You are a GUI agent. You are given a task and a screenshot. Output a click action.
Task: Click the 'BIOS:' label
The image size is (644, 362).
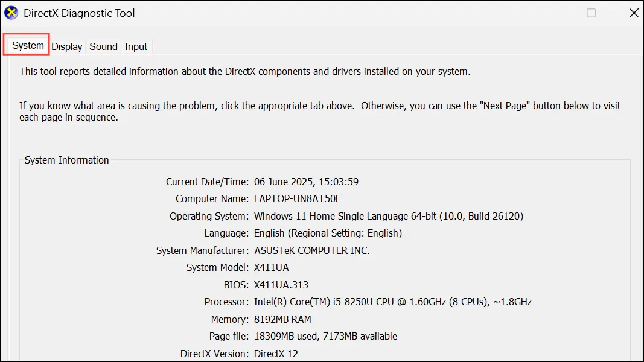click(x=236, y=285)
